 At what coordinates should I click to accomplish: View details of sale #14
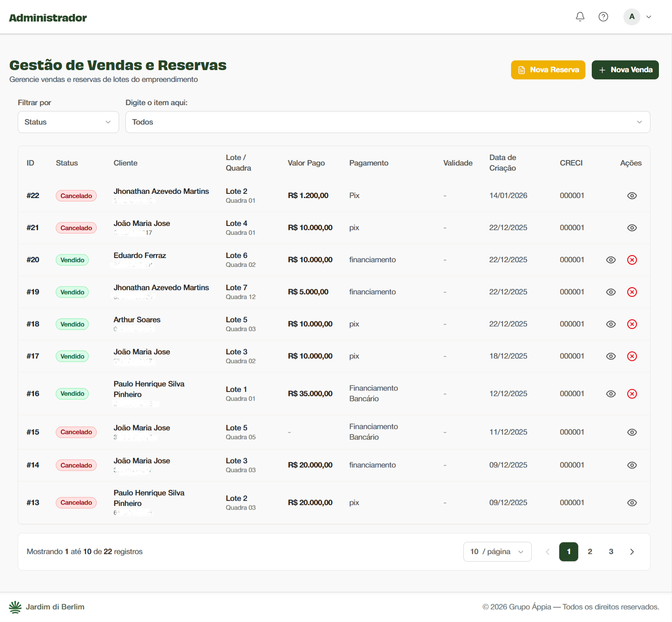tap(632, 465)
